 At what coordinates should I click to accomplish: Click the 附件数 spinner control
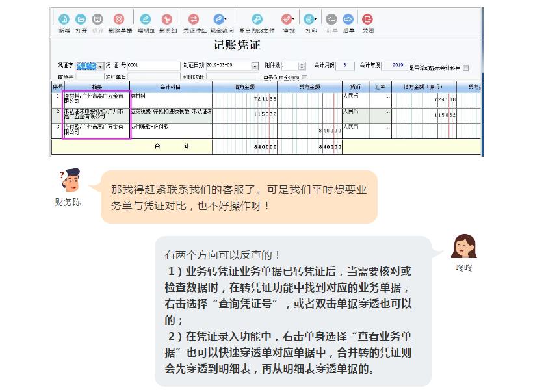(302, 66)
